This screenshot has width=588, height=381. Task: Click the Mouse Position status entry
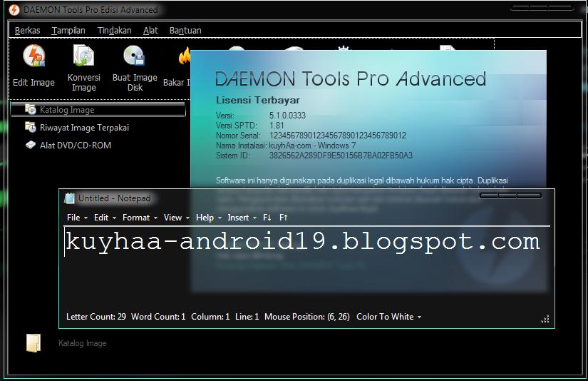coord(307,317)
